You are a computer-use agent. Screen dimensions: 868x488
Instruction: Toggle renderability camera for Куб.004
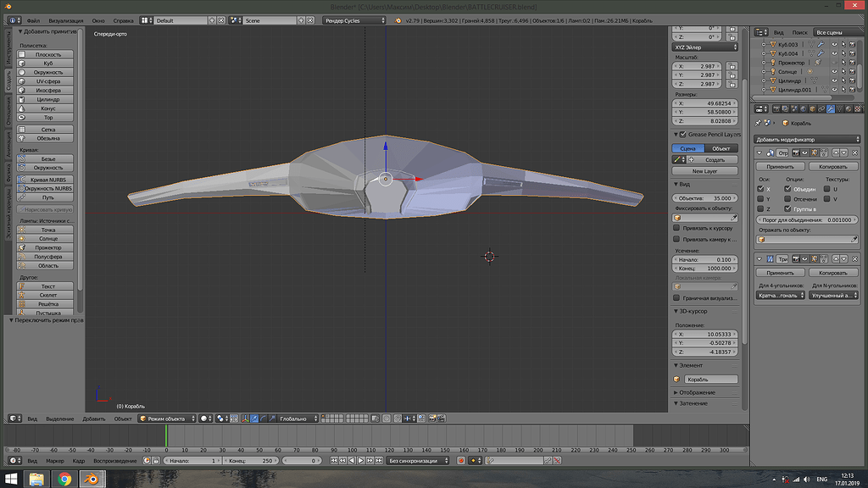(x=853, y=53)
